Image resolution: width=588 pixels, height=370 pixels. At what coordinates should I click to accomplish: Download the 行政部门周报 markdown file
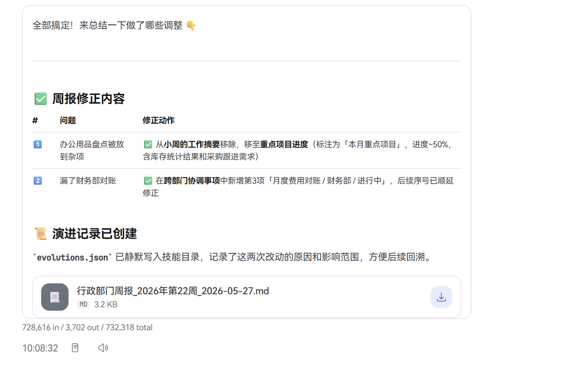(441, 297)
